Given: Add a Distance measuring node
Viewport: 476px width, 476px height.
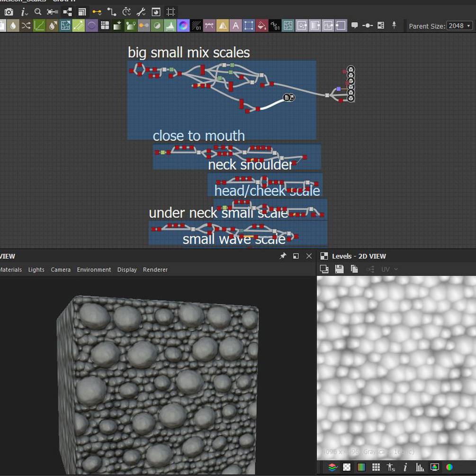Looking at the screenshot, I should (78, 26).
